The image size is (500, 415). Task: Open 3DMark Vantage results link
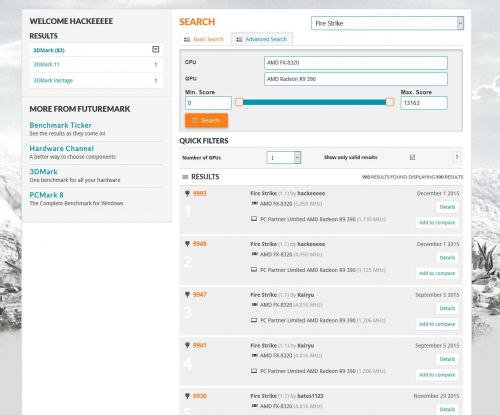[x=53, y=80]
